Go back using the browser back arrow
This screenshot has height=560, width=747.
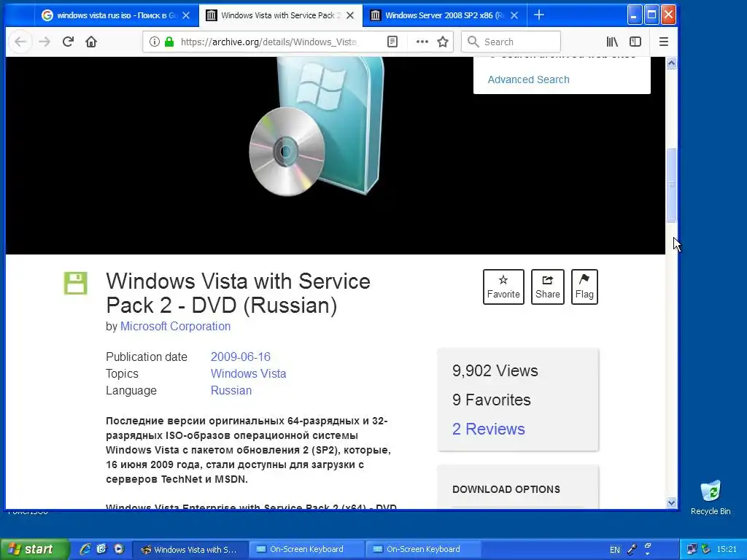(x=20, y=42)
